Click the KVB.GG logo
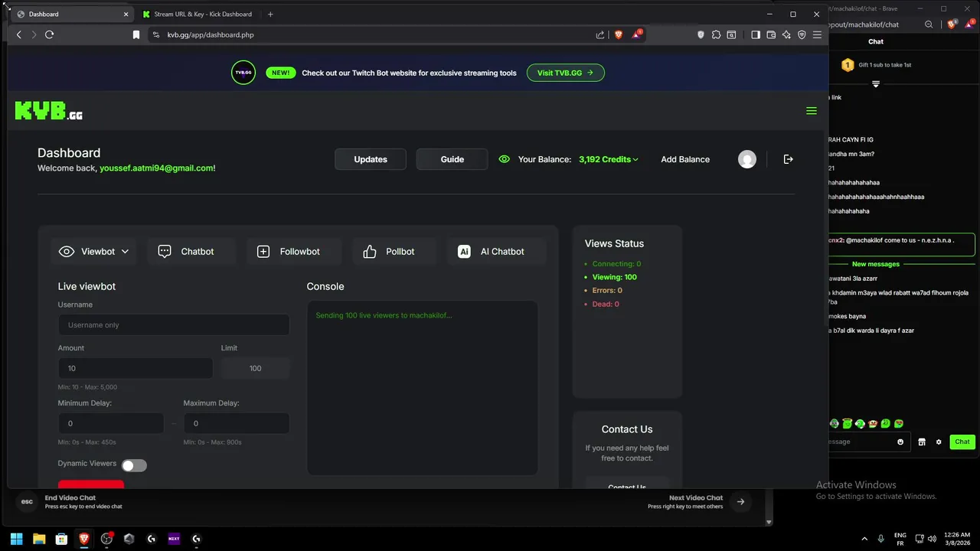This screenshot has height=551, width=980. 48,111
